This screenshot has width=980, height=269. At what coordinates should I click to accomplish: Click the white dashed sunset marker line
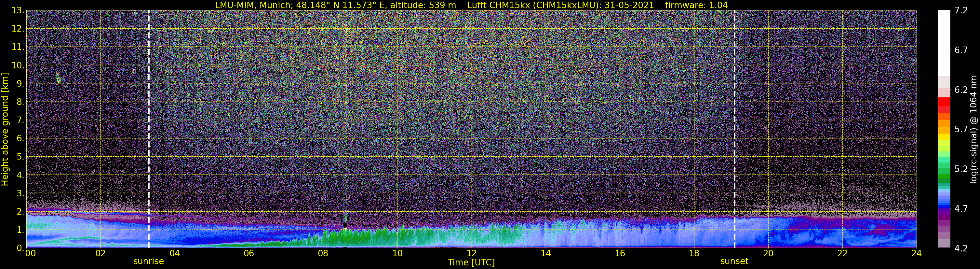pos(734,129)
